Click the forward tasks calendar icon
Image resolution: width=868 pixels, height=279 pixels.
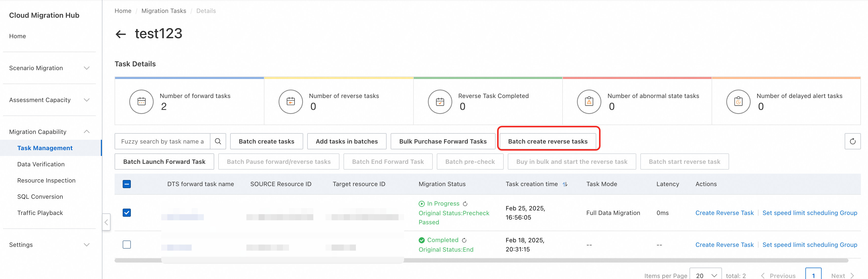pyautogui.click(x=141, y=102)
